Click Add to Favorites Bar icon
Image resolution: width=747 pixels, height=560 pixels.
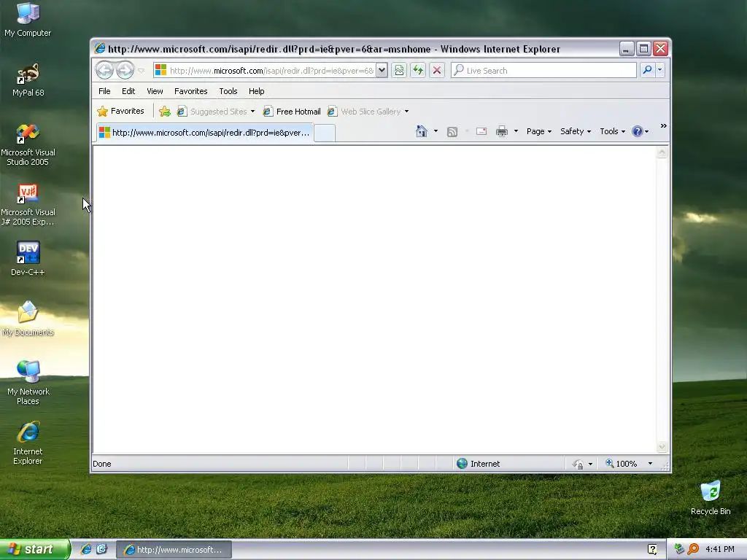(x=165, y=112)
